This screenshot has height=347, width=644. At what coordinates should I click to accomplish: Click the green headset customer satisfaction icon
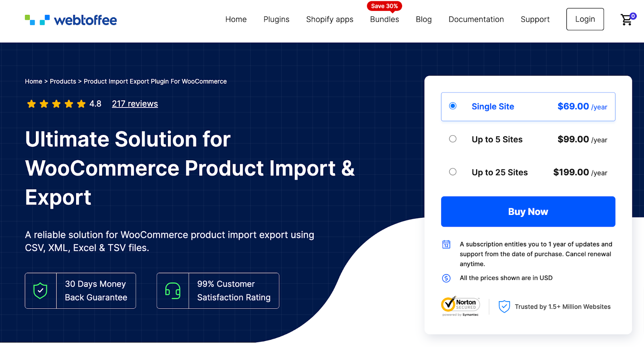point(173,291)
